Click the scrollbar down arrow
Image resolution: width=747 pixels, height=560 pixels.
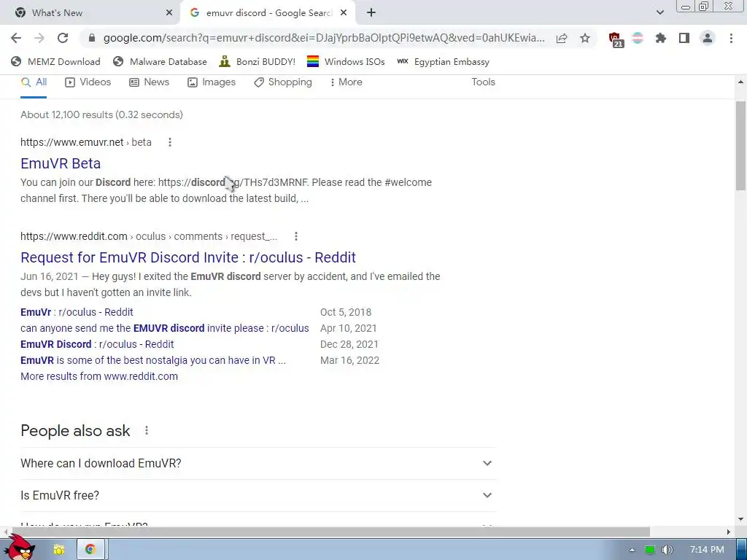point(740,519)
